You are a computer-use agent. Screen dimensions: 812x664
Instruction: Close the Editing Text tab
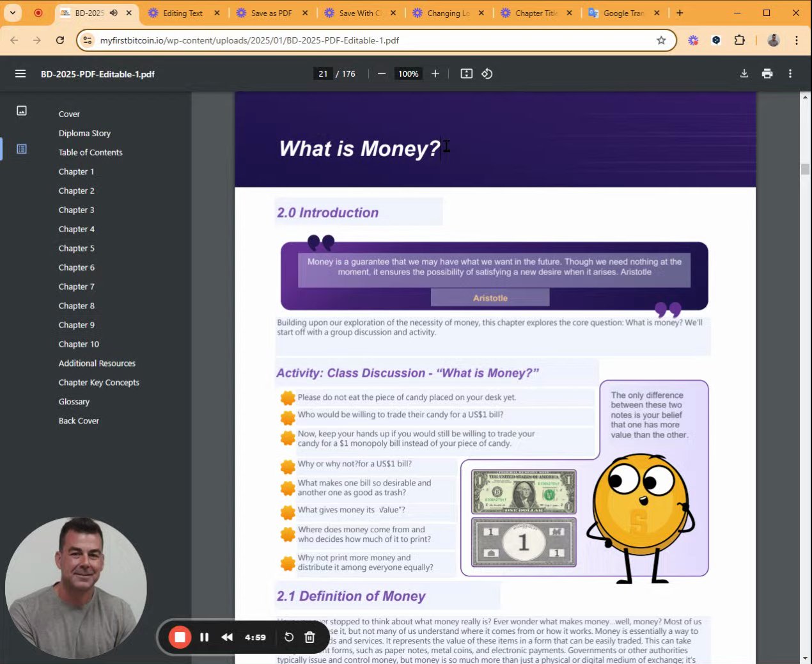pyautogui.click(x=217, y=13)
